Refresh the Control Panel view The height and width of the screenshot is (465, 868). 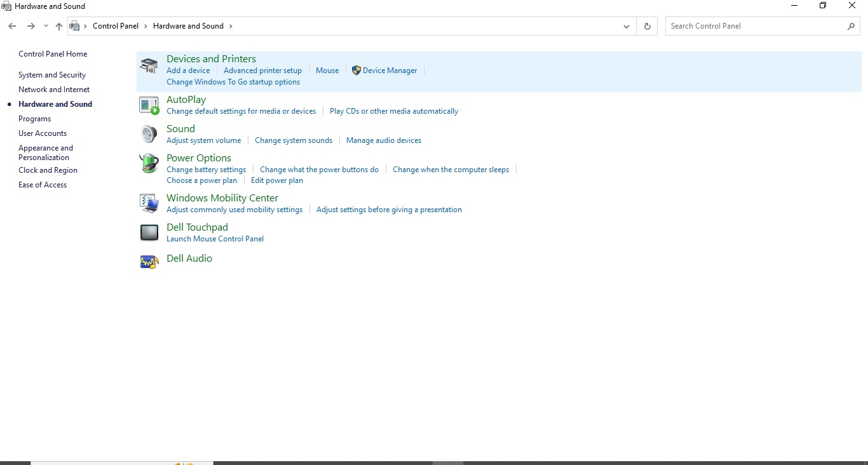coord(647,26)
